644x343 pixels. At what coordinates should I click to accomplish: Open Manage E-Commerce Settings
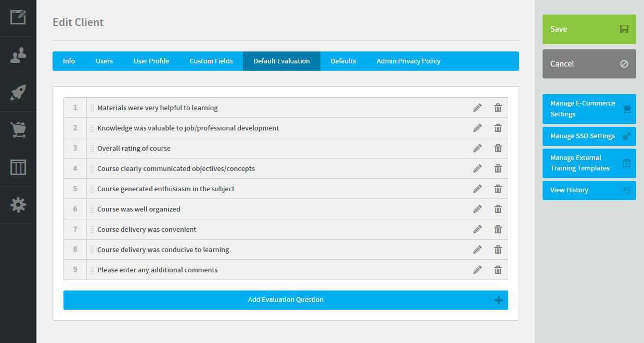pyautogui.click(x=589, y=109)
